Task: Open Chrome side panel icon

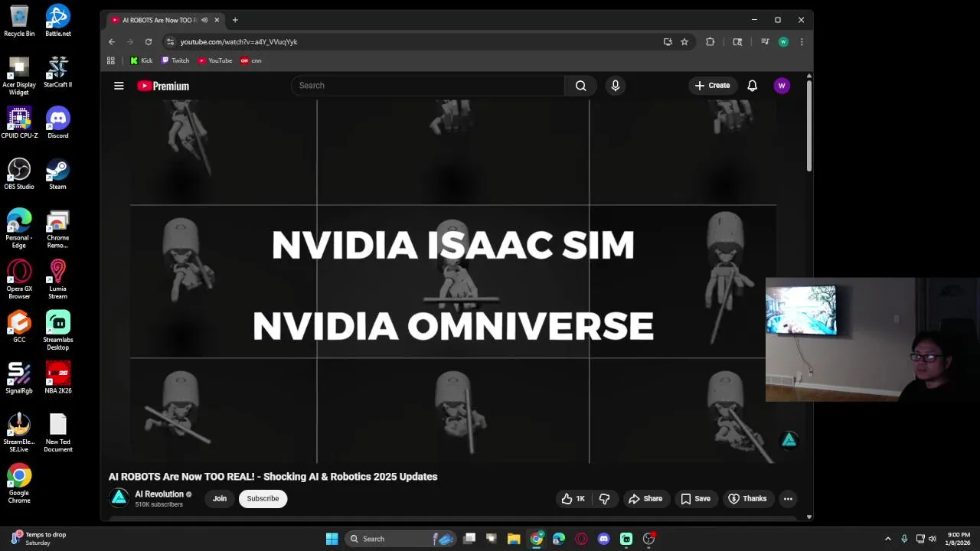Action: tap(737, 42)
